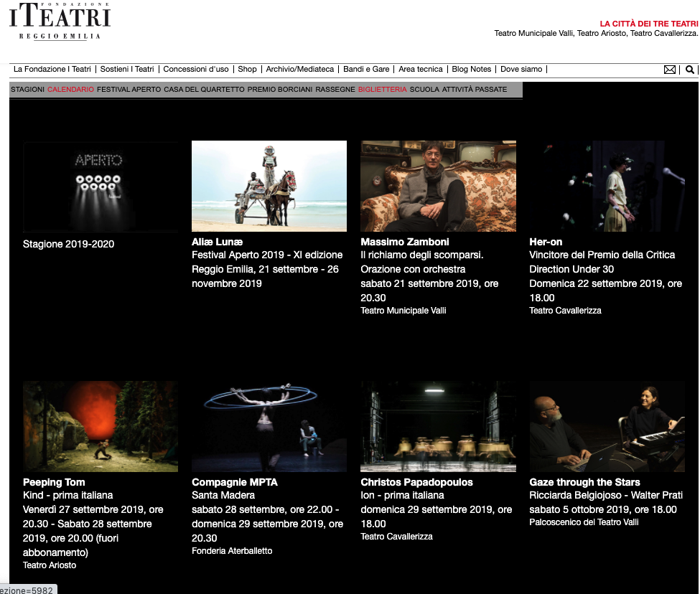Open Blog Notes page

[472, 69]
